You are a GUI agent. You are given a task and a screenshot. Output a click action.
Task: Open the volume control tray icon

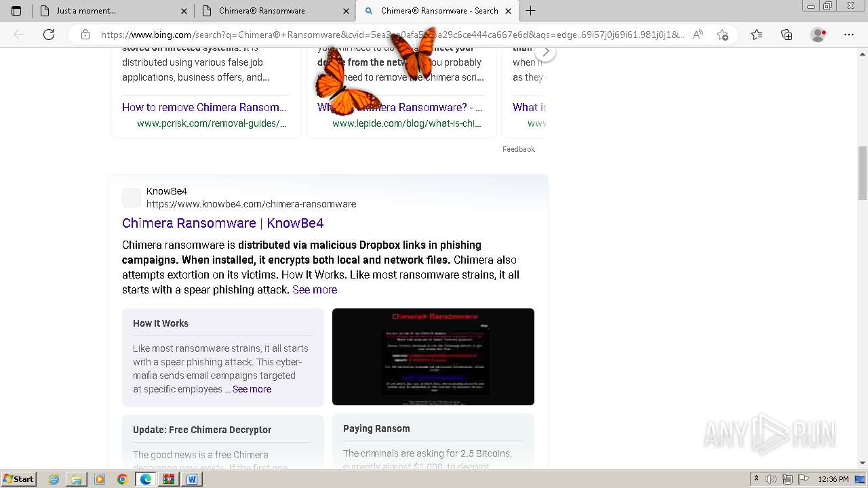click(772, 479)
